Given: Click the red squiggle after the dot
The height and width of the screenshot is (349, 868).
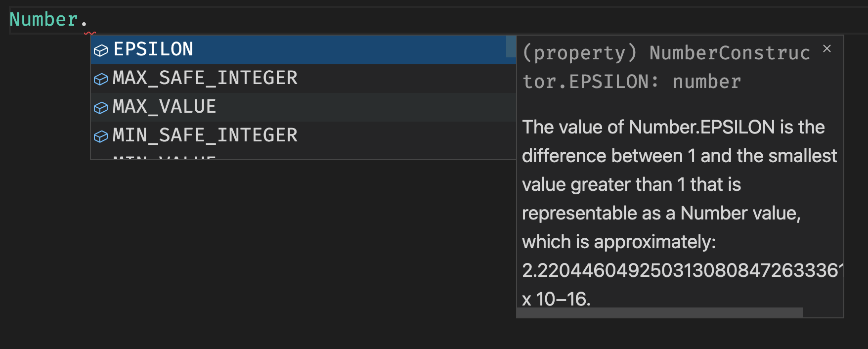Looking at the screenshot, I should point(90,33).
